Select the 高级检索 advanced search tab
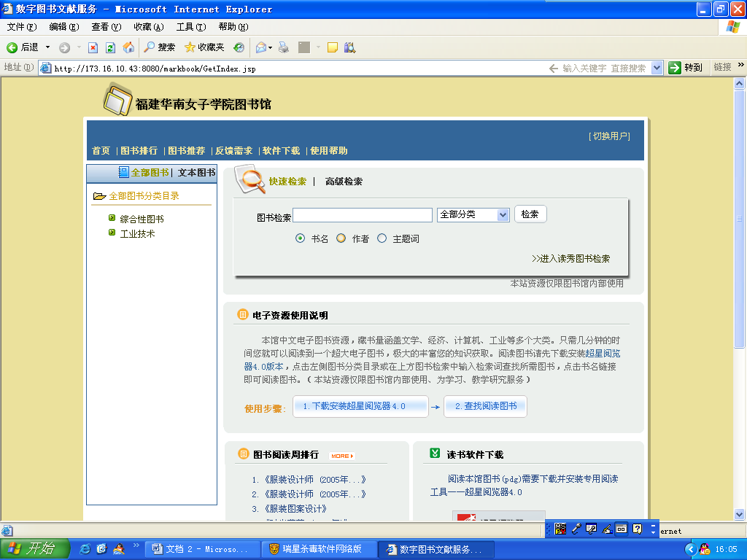Image resolution: width=747 pixels, height=560 pixels. click(x=344, y=182)
